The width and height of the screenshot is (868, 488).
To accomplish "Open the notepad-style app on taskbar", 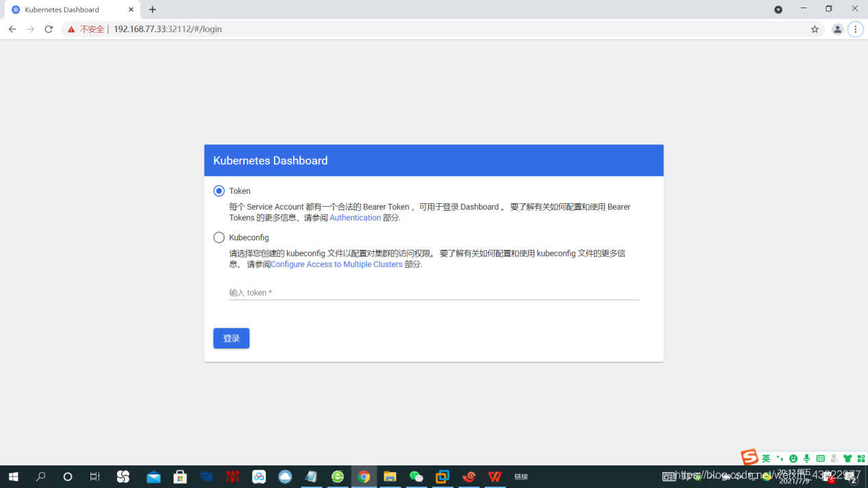I will (x=312, y=476).
